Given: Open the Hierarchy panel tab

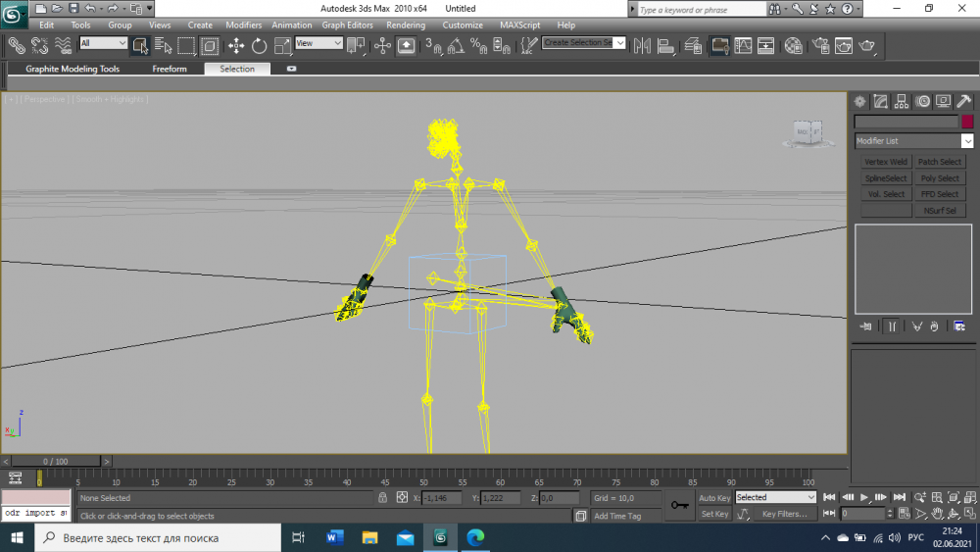Looking at the screenshot, I should [902, 101].
